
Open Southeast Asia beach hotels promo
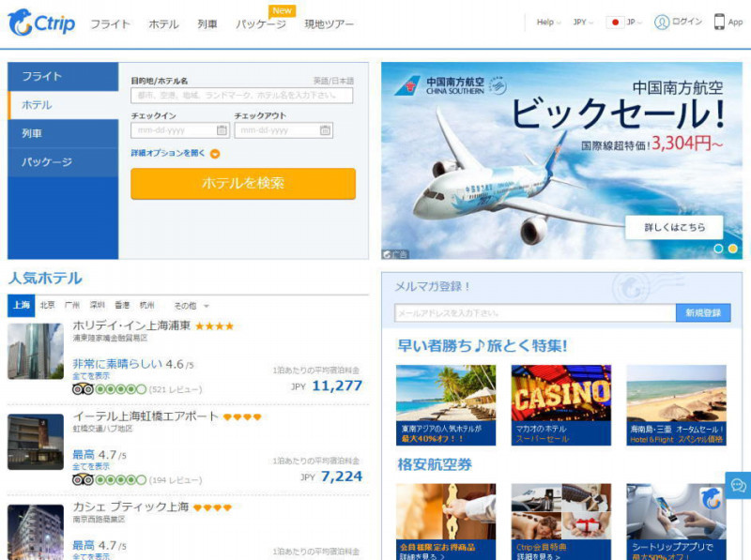[446, 405]
